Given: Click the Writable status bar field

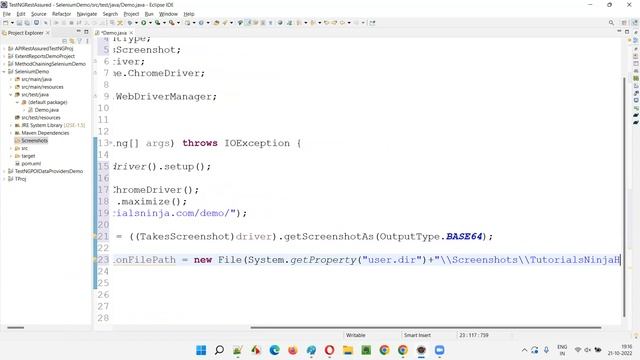Looking at the screenshot, I should point(356,335).
